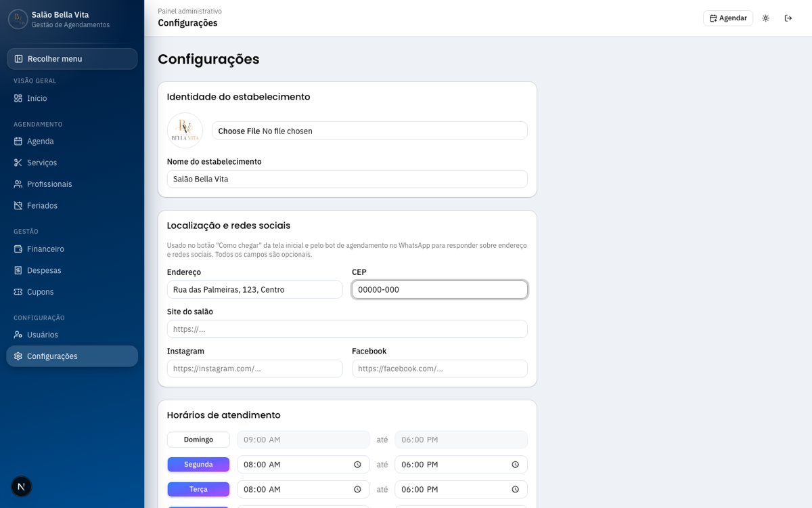
Task: Open Feriados section
Action: point(72,206)
